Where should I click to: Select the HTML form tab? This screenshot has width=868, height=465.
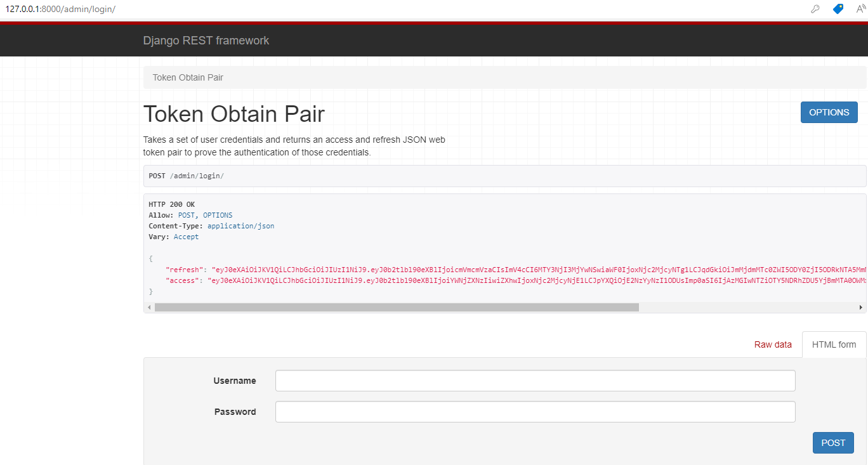pyautogui.click(x=834, y=344)
